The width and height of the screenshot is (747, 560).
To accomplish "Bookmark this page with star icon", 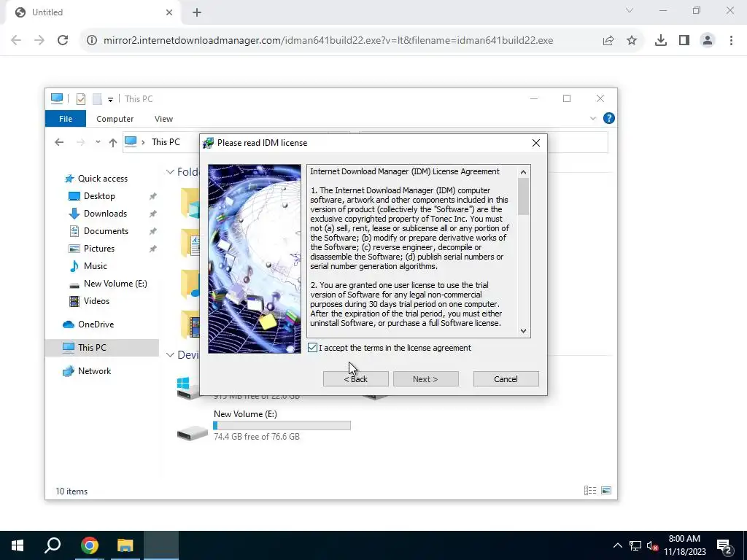I will [x=632, y=41].
